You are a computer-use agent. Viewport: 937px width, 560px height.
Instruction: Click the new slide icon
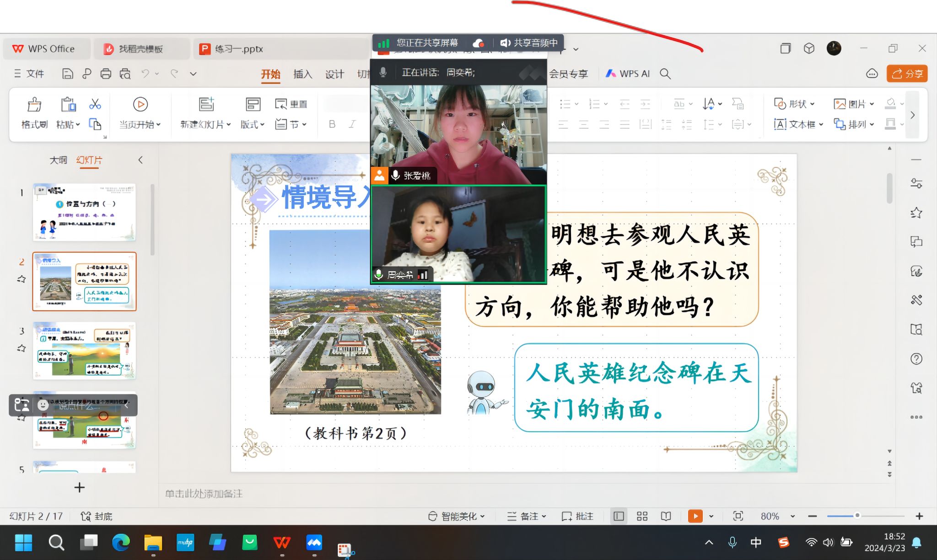(x=206, y=105)
